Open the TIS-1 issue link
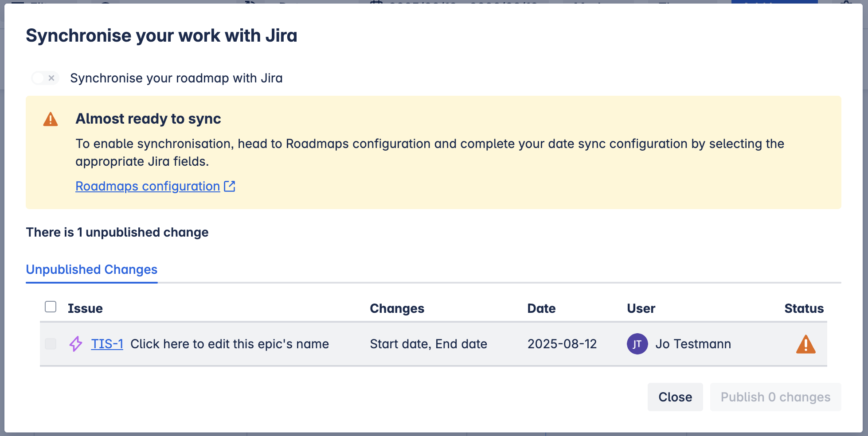Screen dimensions: 868x436 tap(107, 344)
